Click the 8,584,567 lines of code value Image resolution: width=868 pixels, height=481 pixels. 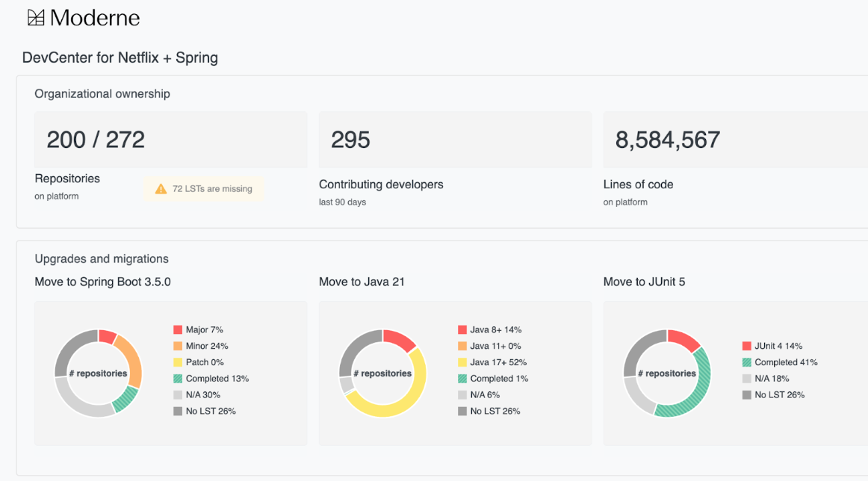point(668,140)
